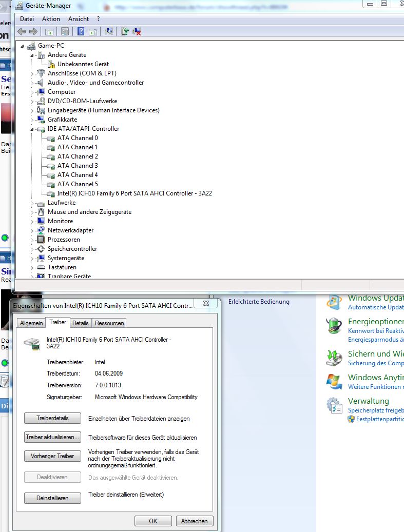Click the Vorheriger Treiber button
The width and height of the screenshot is (404, 532).
click(x=53, y=456)
